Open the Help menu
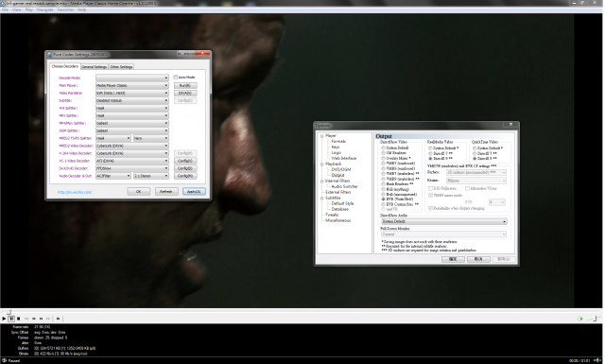Viewport: 605px width, 364px height. pyautogui.click(x=82, y=9)
